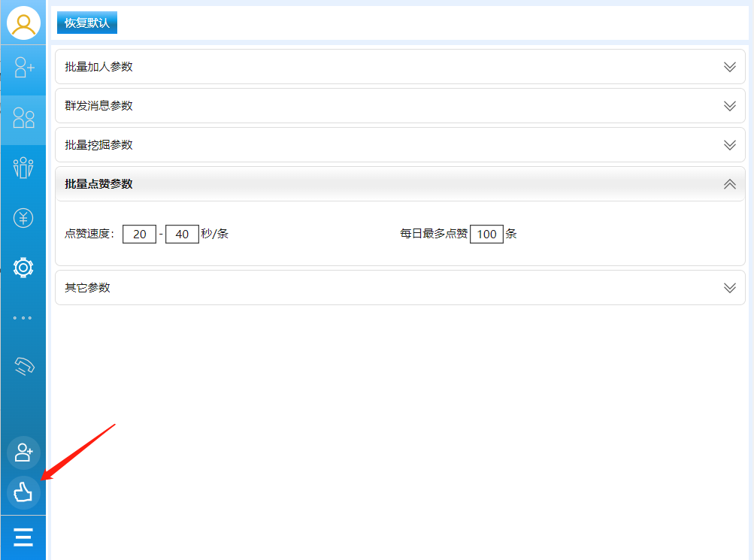Click the three-dots more icon in sidebar
The image size is (754, 560).
pyautogui.click(x=23, y=318)
